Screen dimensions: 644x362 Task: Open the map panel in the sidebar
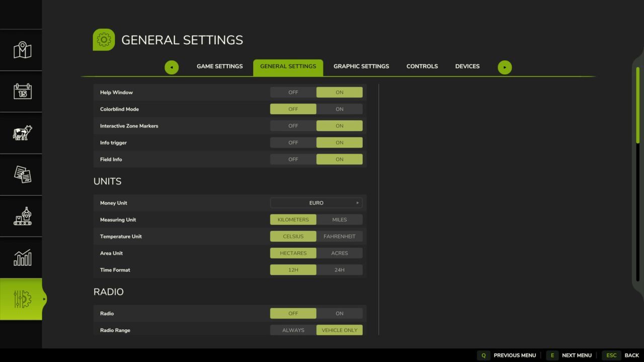[21, 50]
